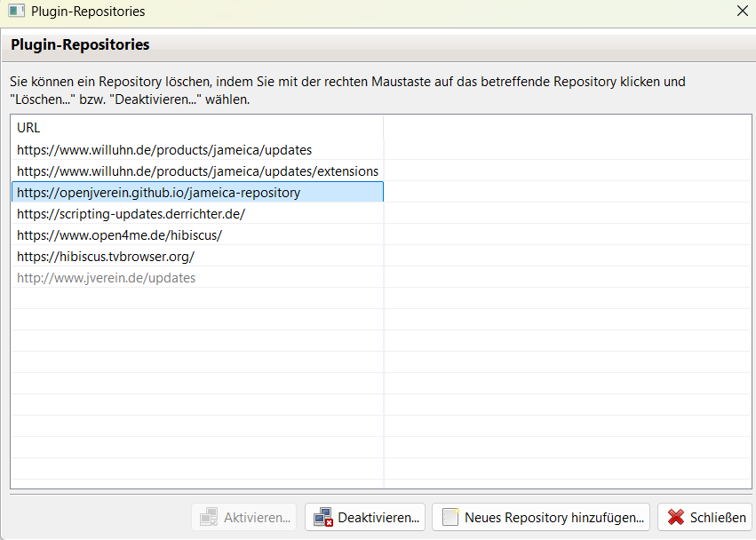The height and width of the screenshot is (540, 756).
Task: Click the greyed-out icon on the Aktivieren button
Action: pos(209,517)
